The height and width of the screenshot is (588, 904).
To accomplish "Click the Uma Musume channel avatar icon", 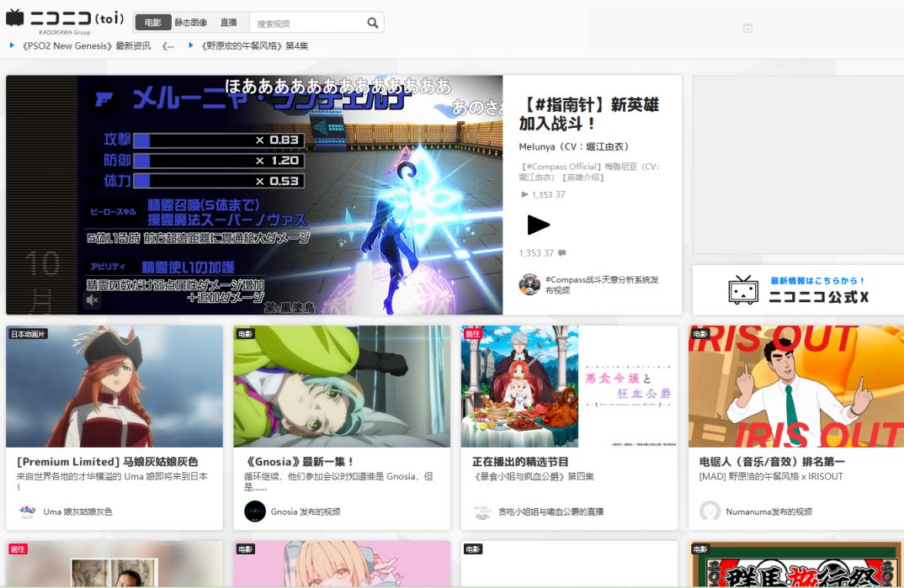I will [x=27, y=511].
